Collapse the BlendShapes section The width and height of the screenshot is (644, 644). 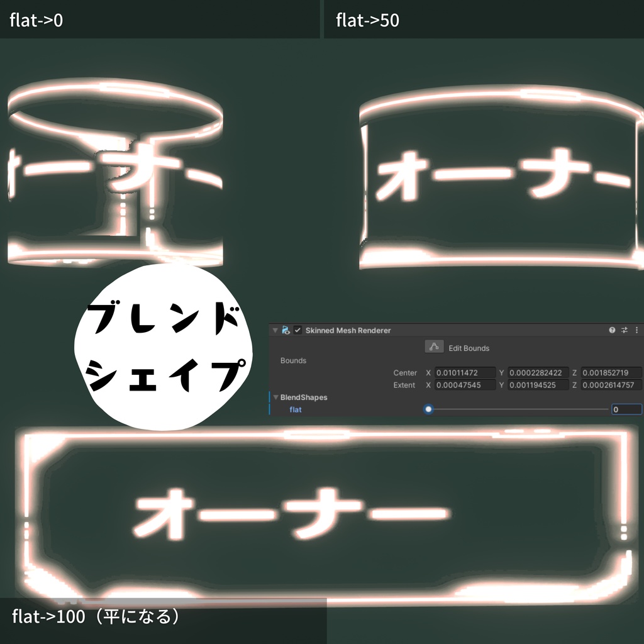[x=275, y=397]
